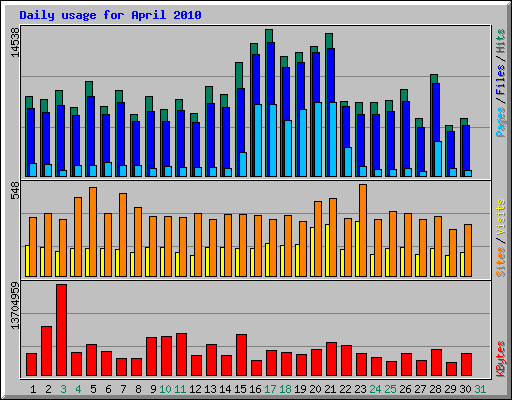
Task: Click the blue files bar for day 28
Action: [436, 112]
